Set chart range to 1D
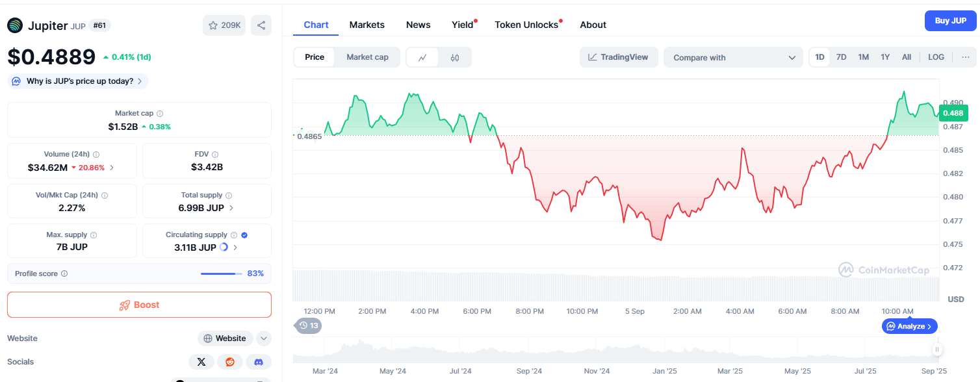980x382 pixels. (x=820, y=57)
